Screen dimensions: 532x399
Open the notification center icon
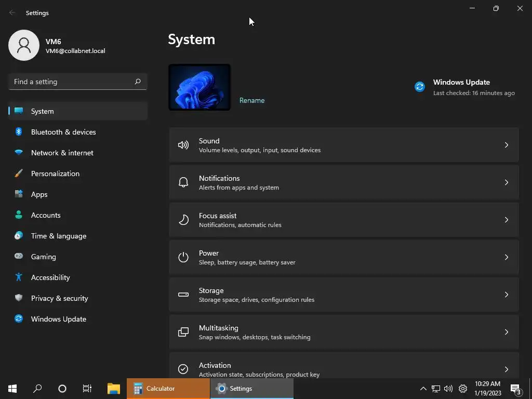pyautogui.click(x=515, y=389)
